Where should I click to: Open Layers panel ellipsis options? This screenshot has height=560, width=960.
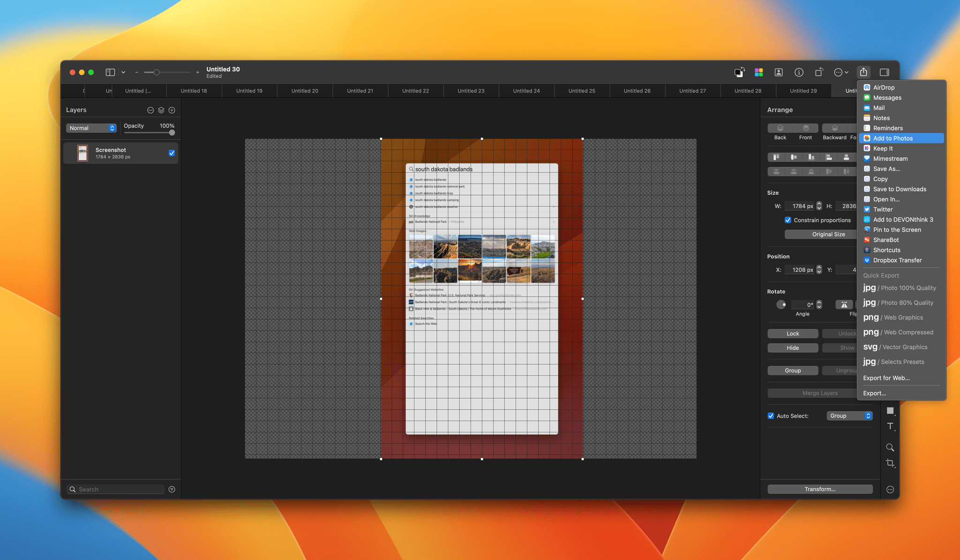[150, 110]
